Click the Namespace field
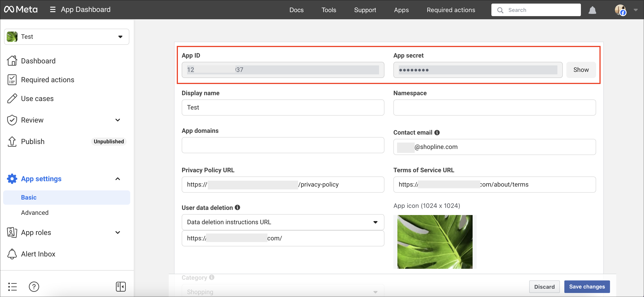Image resolution: width=644 pixels, height=297 pixels. click(495, 108)
